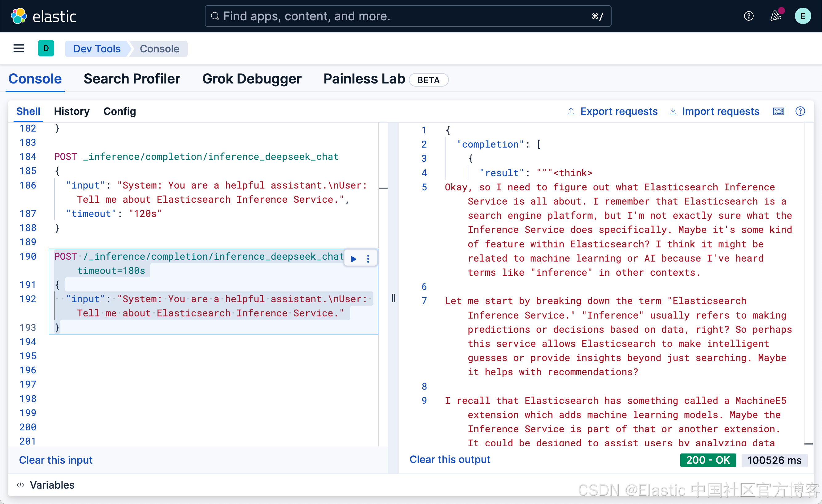Open console help question-mark icon
This screenshot has height=504, width=822.
coord(800,112)
